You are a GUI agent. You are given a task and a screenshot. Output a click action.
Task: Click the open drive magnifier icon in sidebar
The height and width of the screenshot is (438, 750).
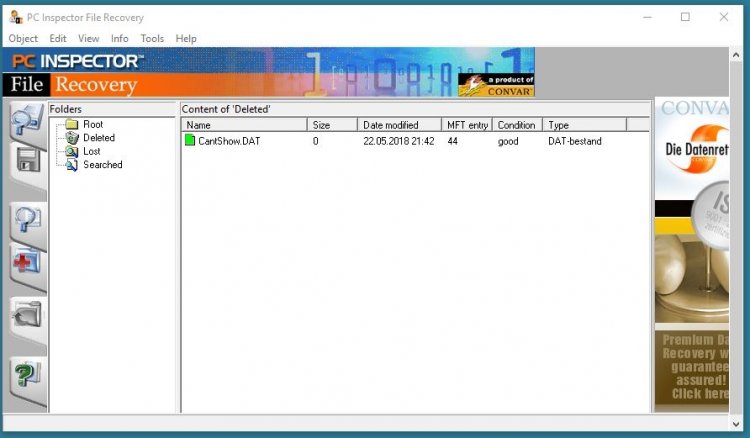coord(25,121)
